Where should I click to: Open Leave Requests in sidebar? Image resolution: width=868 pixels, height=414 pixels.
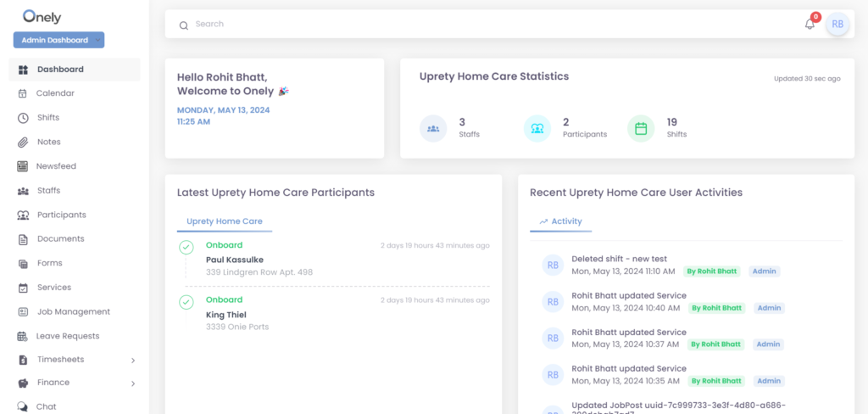coord(68,336)
